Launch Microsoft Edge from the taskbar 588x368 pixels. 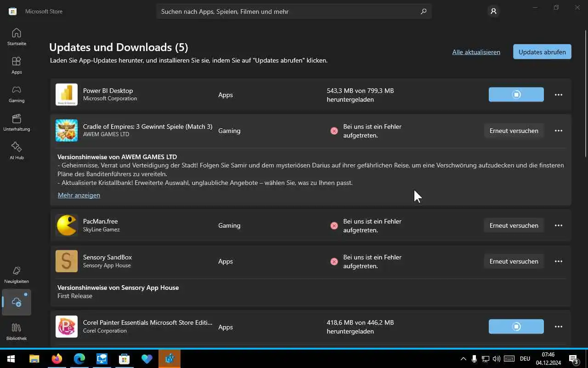(x=79, y=359)
